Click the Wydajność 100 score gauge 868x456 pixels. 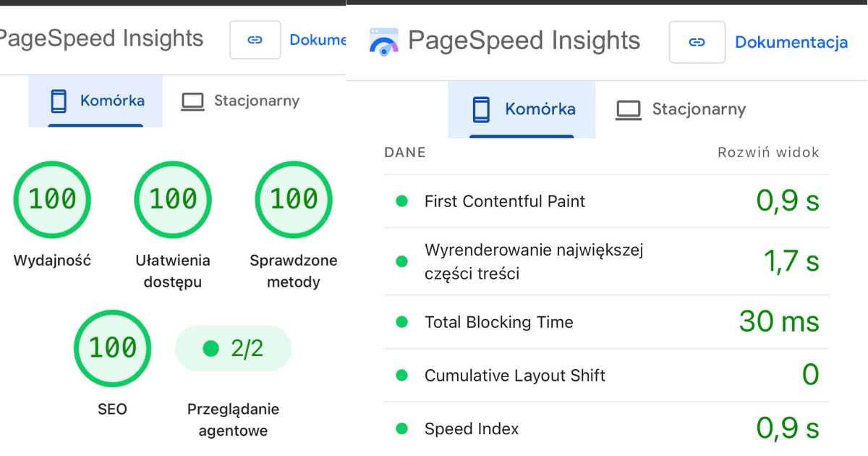pos(52,199)
